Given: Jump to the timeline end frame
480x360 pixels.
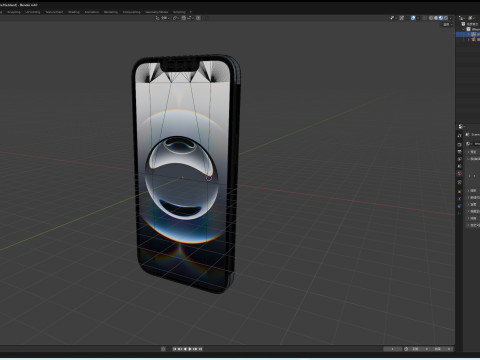Looking at the screenshot, I should (x=200, y=349).
